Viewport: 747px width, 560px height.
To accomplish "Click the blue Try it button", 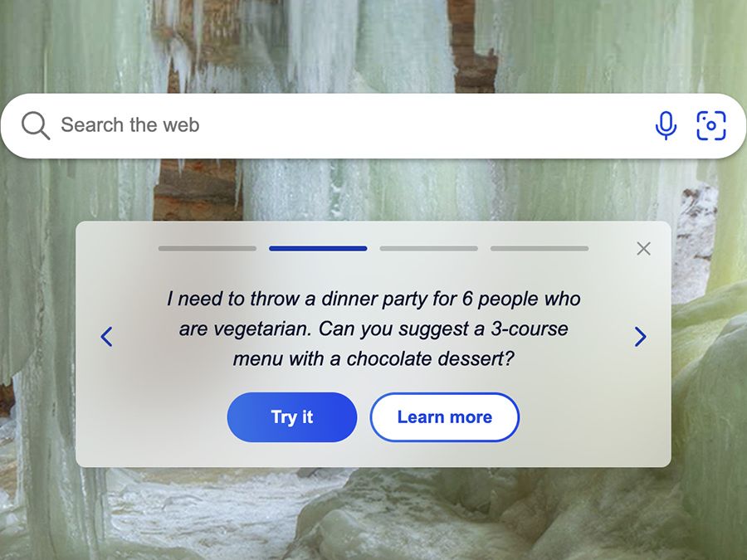I will [292, 417].
